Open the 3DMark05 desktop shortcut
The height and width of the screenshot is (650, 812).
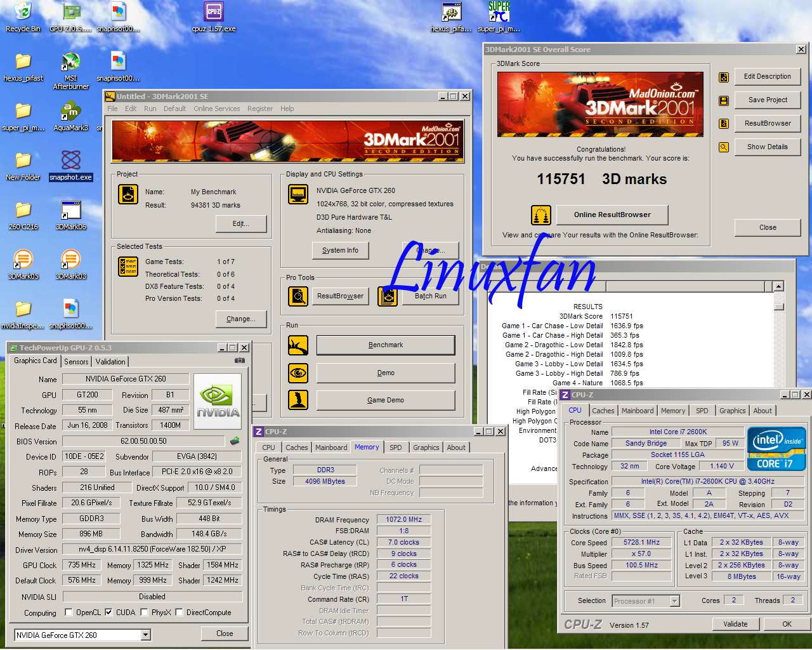coord(23,265)
